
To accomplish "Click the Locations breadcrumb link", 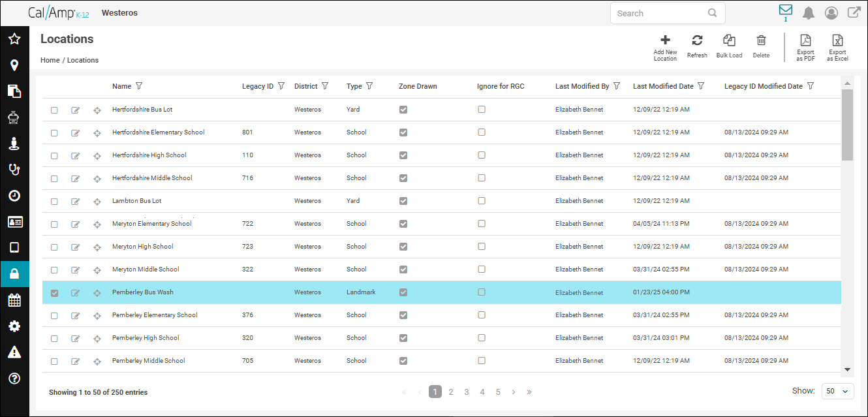I will (83, 60).
